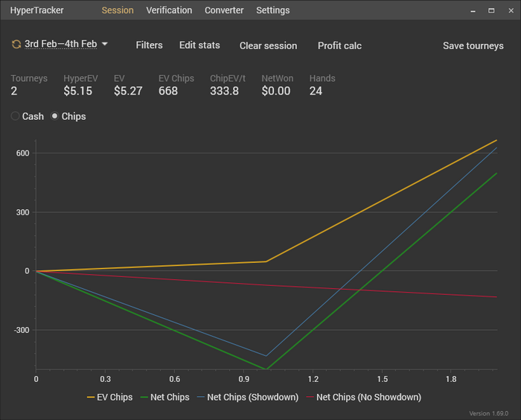The image size is (521, 420).
Task: Click the NetWon value $0.00
Action: click(276, 91)
